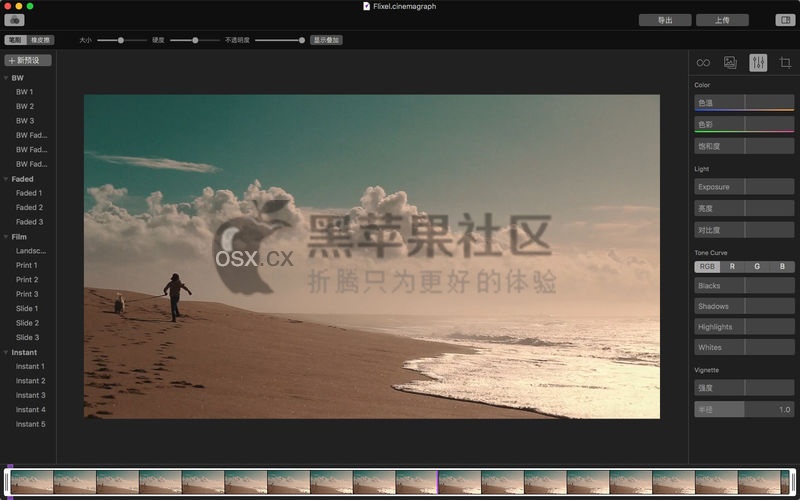Image resolution: width=800 pixels, height=500 pixels.
Task: Adjust the 不透明度 opacity slider
Action: [x=280, y=40]
